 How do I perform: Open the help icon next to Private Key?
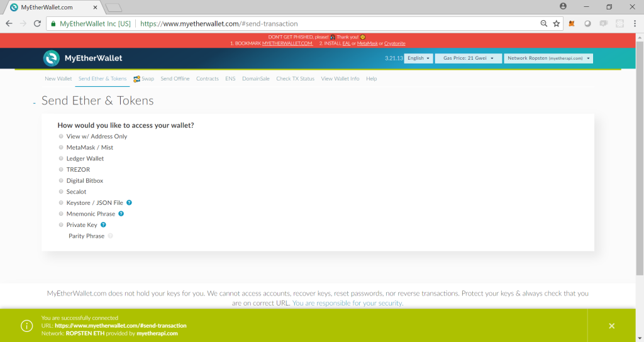tap(104, 225)
